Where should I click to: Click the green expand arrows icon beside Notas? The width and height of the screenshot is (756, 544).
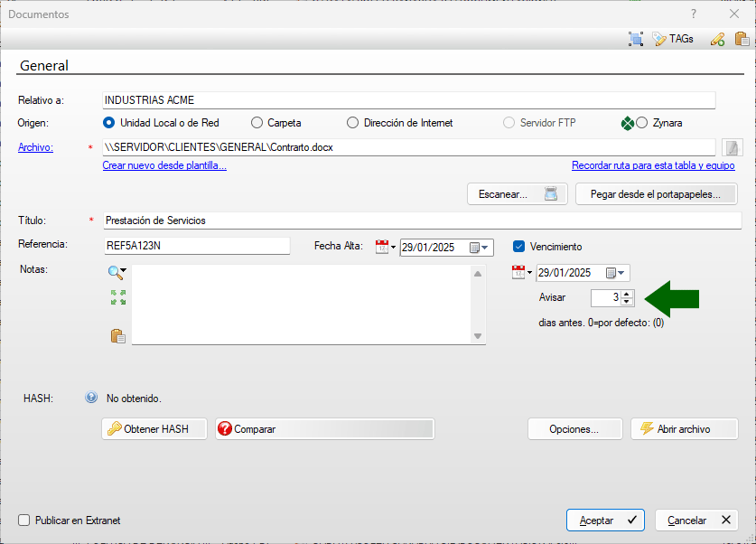click(x=117, y=297)
